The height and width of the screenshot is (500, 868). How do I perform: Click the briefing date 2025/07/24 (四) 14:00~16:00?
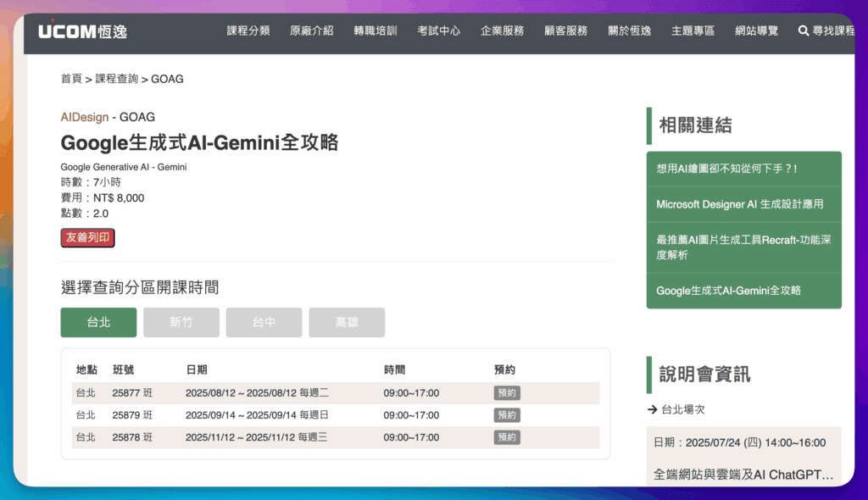(x=739, y=443)
